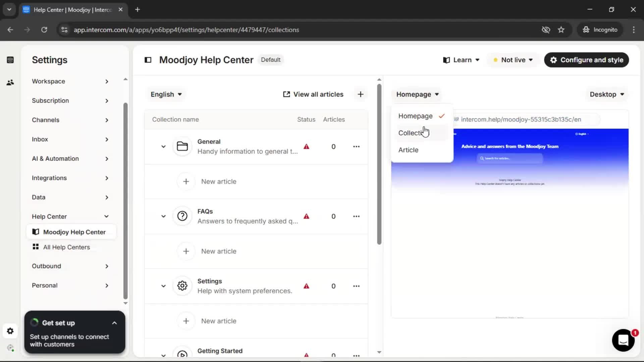Toggle the sidebar panel icon beside Moodjoy Help Center title
This screenshot has height=362, width=644.
148,60
